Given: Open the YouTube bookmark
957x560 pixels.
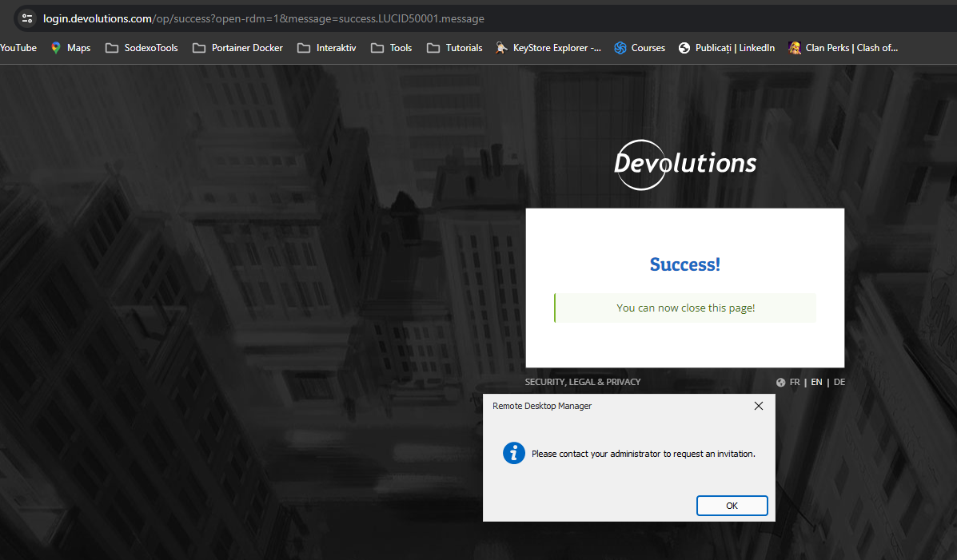Looking at the screenshot, I should click(x=18, y=48).
